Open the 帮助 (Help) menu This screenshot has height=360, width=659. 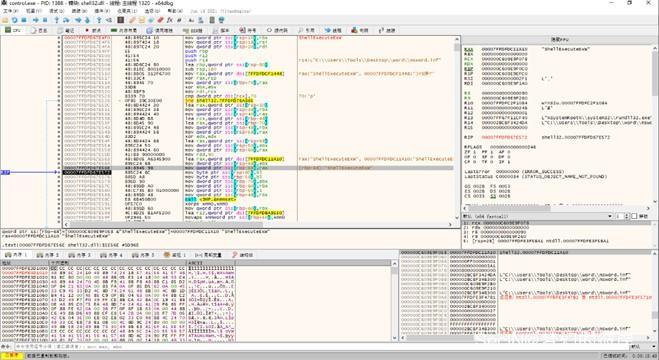click(175, 11)
